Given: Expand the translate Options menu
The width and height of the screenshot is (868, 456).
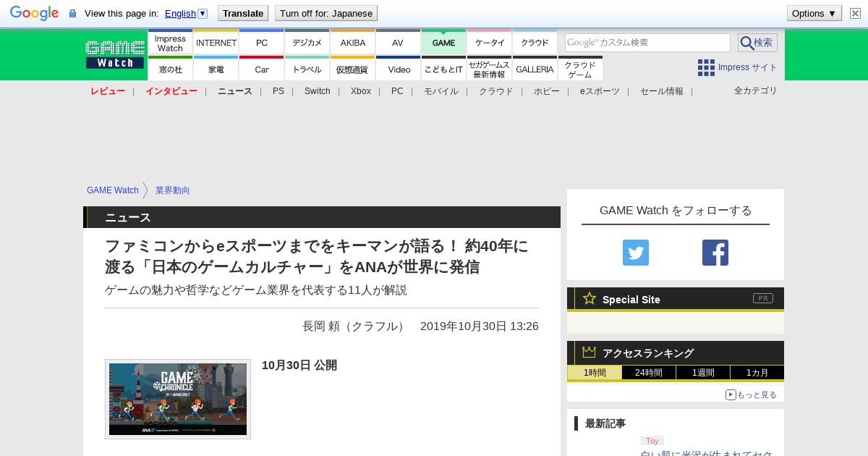Looking at the screenshot, I should pos(814,13).
